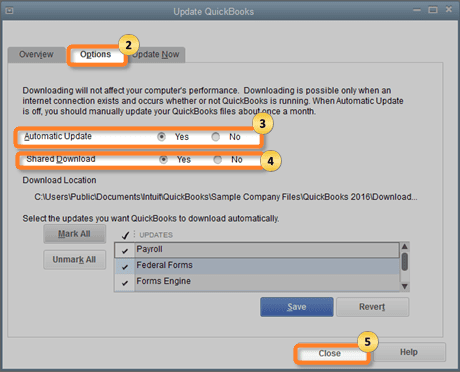Click the title bar X icon

449,10
